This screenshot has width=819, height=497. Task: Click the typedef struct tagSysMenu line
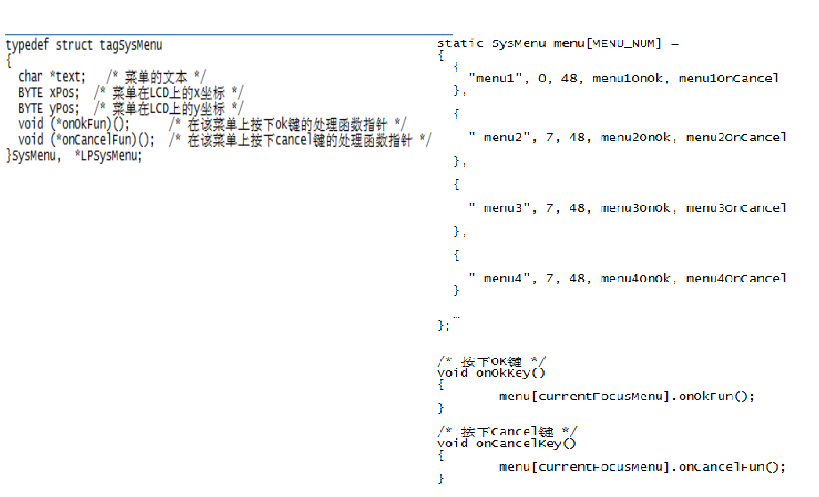click(x=84, y=45)
